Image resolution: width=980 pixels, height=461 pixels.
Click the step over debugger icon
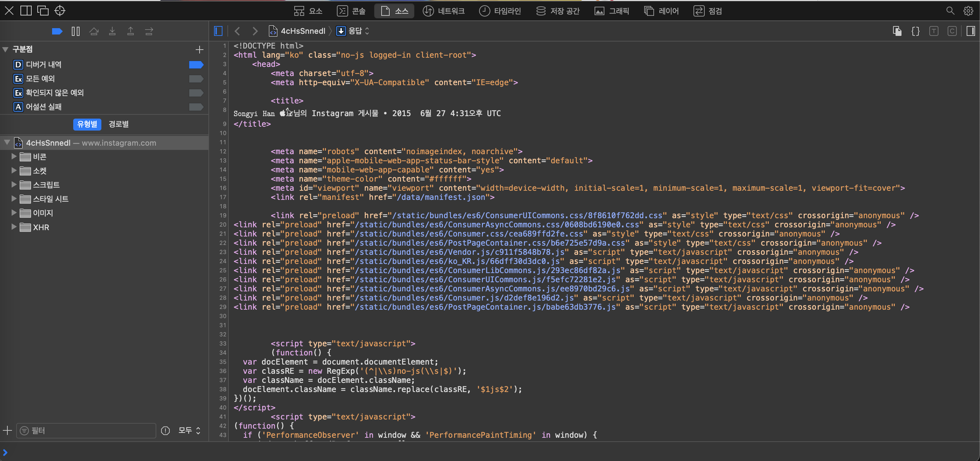point(94,31)
